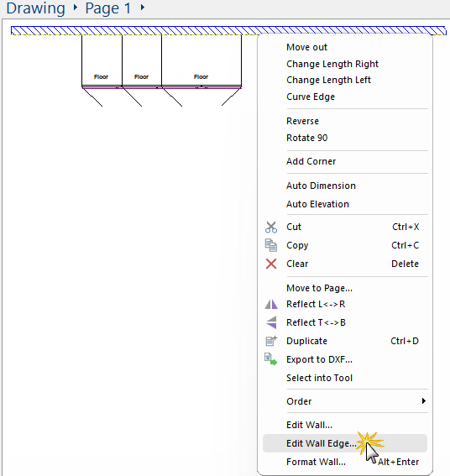
Task: Open dropdown arrow after Page 1
Action: point(143,7)
